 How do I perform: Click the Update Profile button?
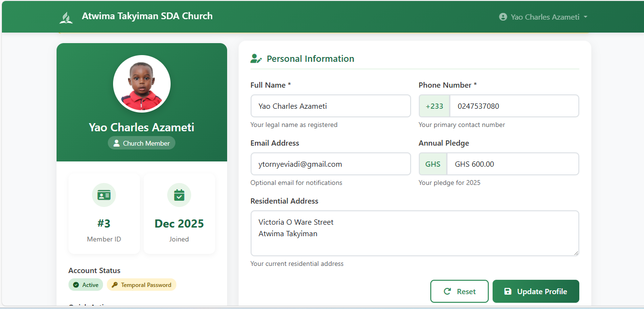click(536, 291)
